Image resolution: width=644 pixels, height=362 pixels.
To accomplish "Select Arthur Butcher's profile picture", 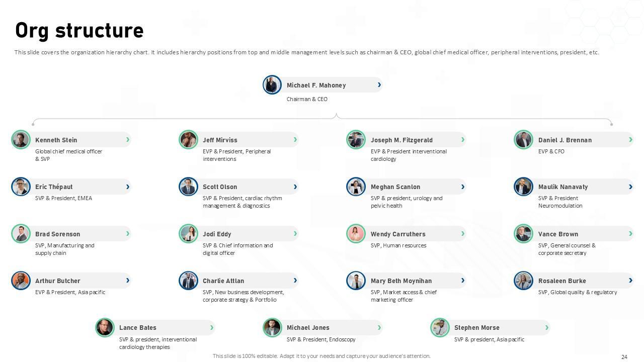I will pyautogui.click(x=21, y=281).
